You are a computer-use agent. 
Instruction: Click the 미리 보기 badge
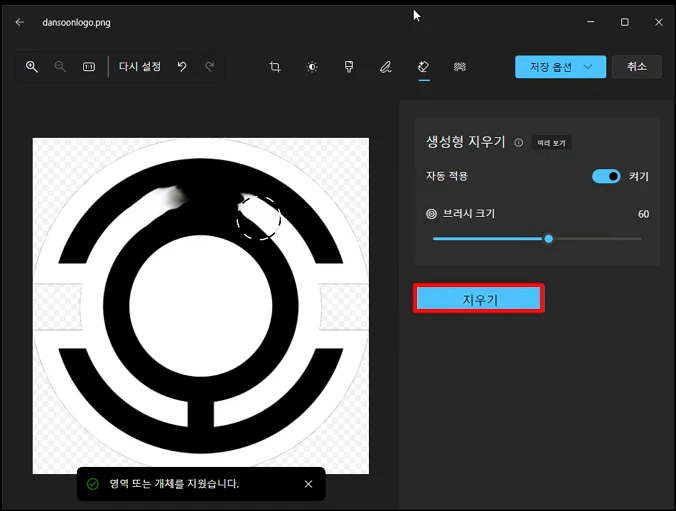(551, 143)
